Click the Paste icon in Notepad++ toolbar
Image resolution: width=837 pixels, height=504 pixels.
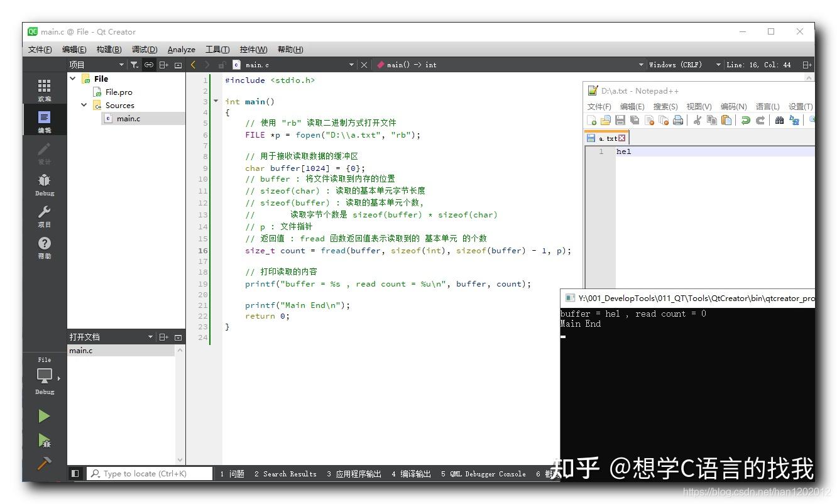coord(726,120)
